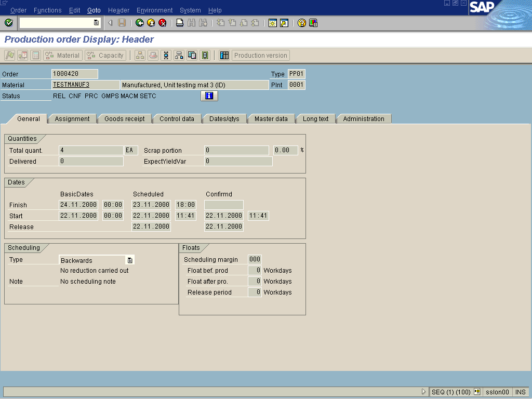The image size is (532, 399).
Task: Click the Production version button
Action: (x=260, y=56)
